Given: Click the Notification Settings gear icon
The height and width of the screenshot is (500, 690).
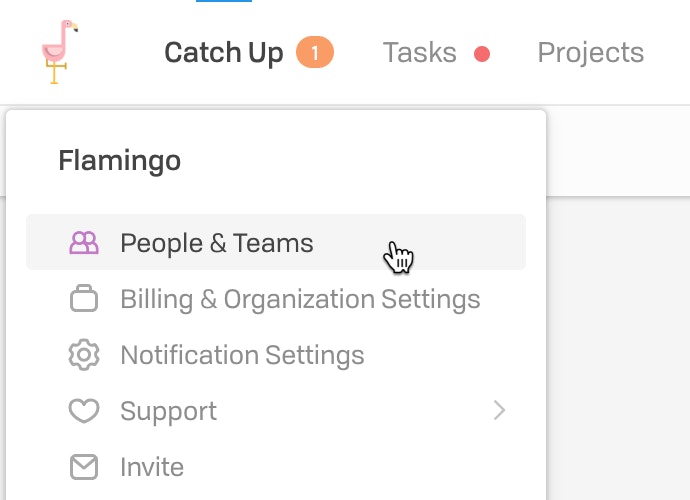Looking at the screenshot, I should pyautogui.click(x=84, y=355).
